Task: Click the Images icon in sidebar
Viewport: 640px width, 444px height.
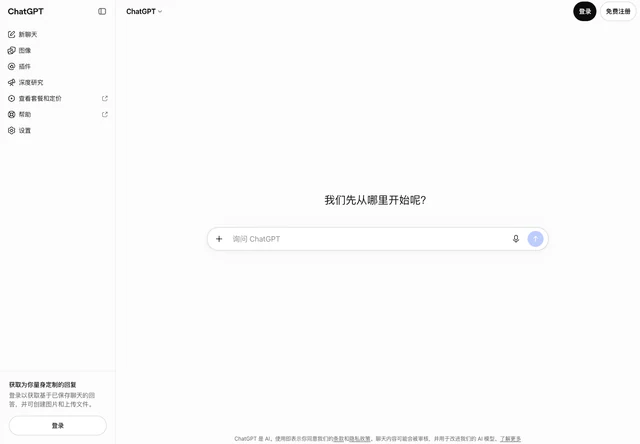Action: (x=11, y=50)
